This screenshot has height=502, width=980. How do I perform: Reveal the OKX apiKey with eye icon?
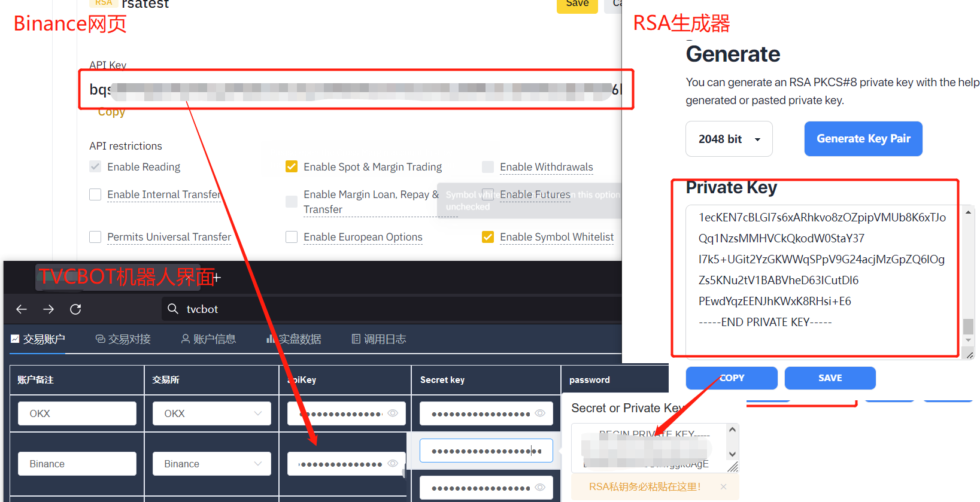click(393, 413)
